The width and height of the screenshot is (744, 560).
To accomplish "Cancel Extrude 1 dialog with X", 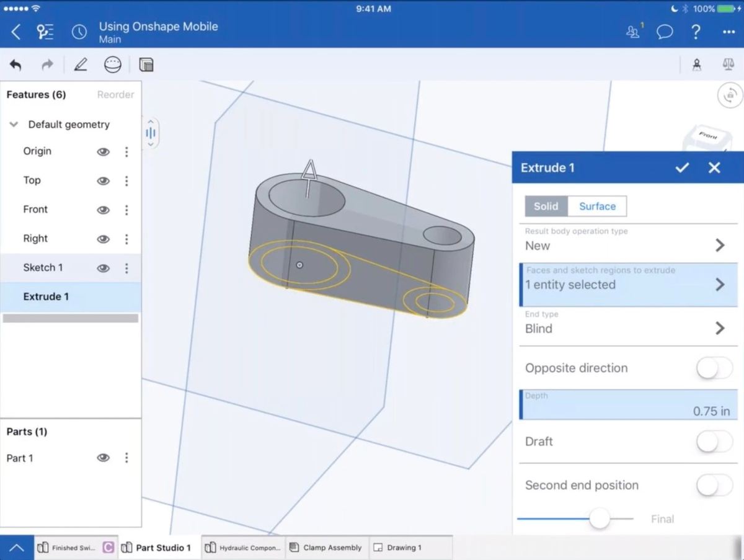I will click(x=714, y=167).
